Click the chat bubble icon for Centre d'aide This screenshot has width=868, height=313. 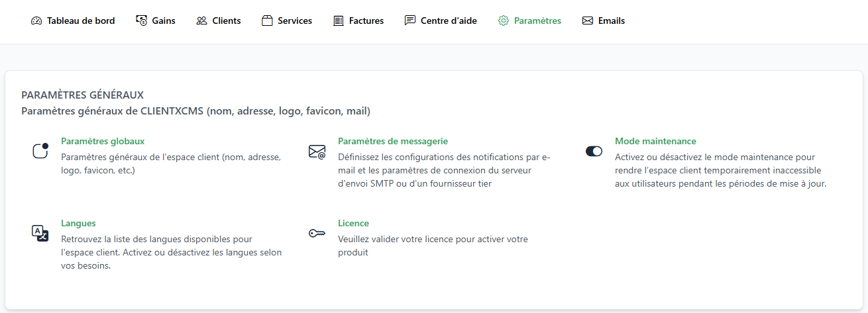pos(410,21)
